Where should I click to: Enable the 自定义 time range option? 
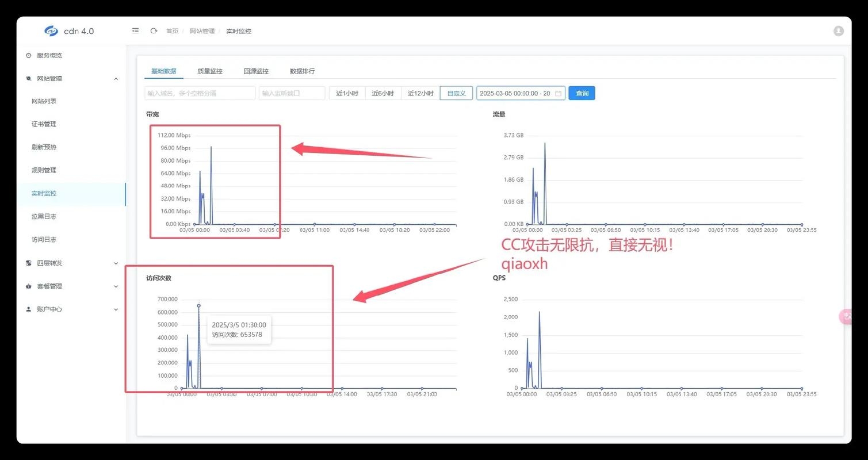[456, 93]
